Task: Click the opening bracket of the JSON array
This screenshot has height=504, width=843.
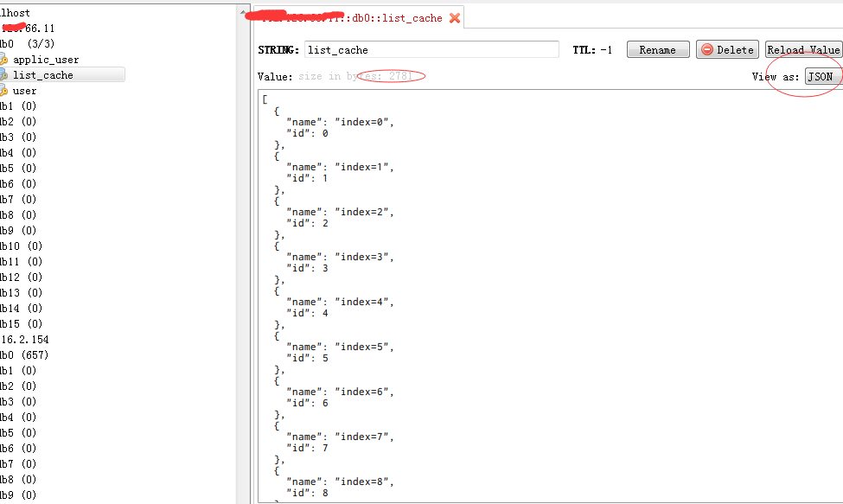Action: click(265, 99)
